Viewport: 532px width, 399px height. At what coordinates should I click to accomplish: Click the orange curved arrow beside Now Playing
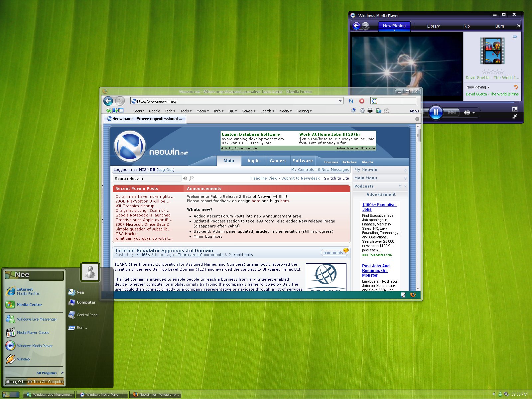point(516,87)
